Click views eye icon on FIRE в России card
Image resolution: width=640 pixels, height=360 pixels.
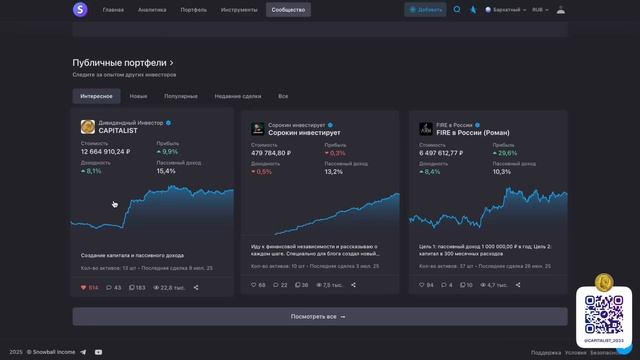[x=483, y=285]
